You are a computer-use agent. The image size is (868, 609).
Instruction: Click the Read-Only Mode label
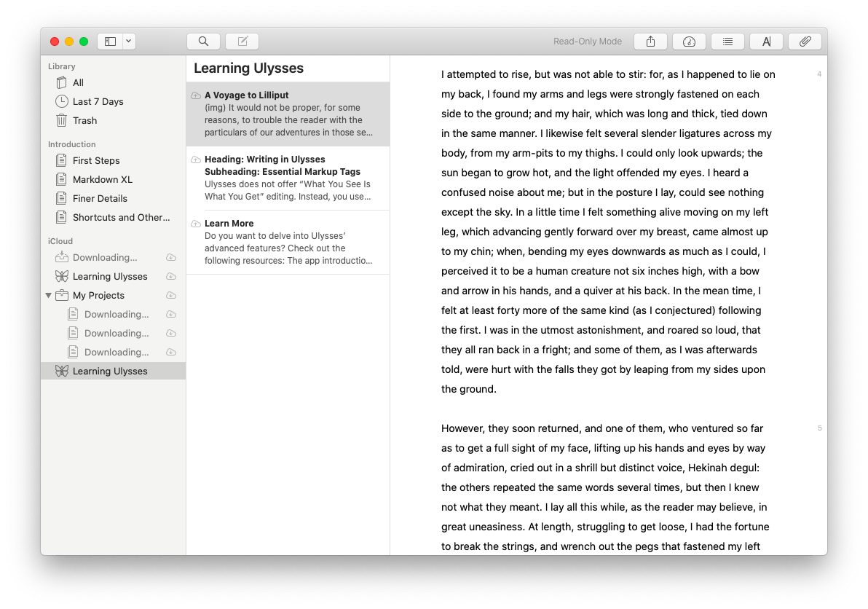click(x=588, y=42)
